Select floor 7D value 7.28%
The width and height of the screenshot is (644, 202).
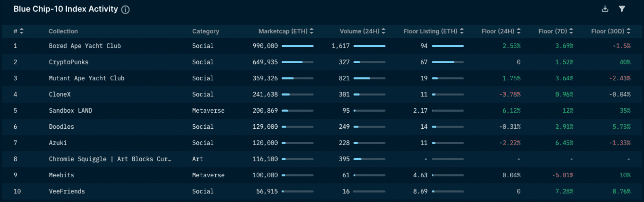(564, 191)
